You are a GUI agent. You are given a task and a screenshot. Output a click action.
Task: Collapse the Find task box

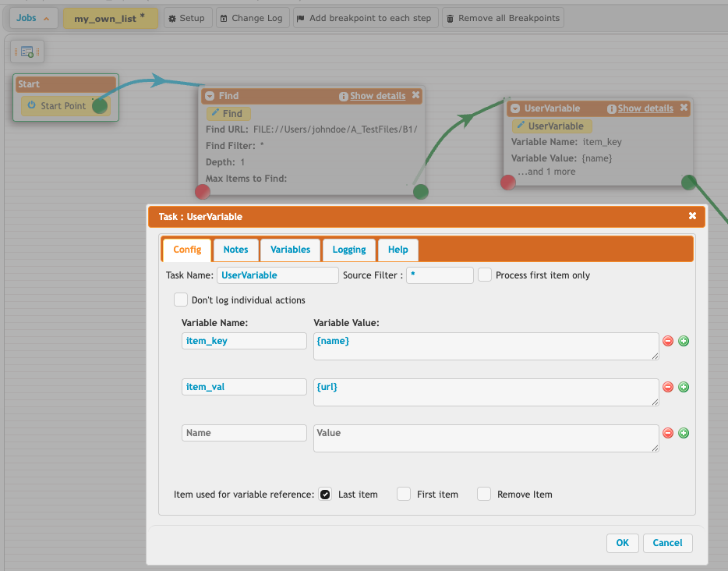tap(209, 96)
